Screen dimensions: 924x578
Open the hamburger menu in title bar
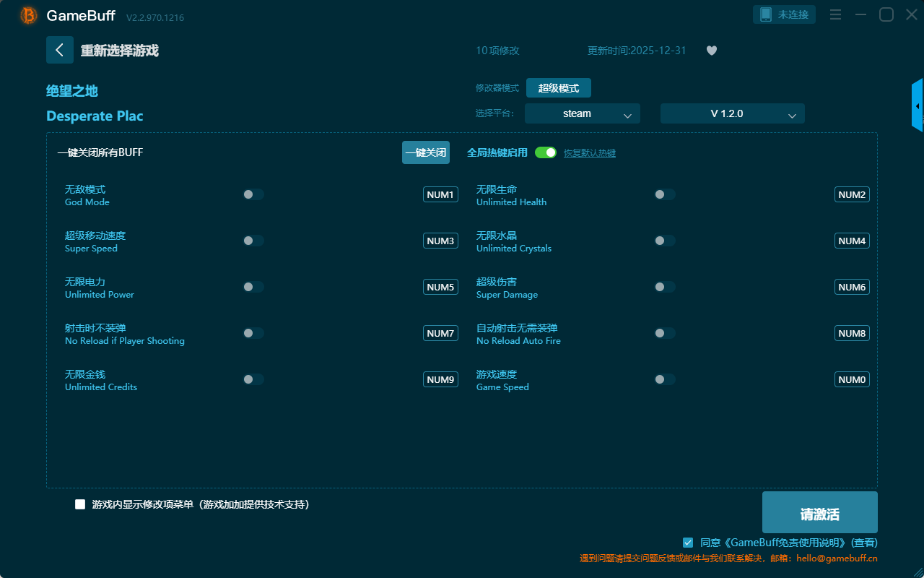point(835,14)
